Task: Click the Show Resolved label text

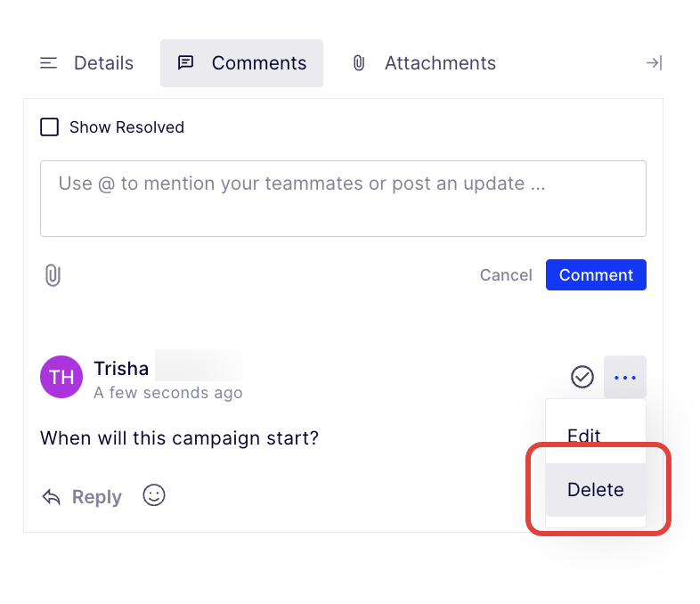Action: (126, 127)
